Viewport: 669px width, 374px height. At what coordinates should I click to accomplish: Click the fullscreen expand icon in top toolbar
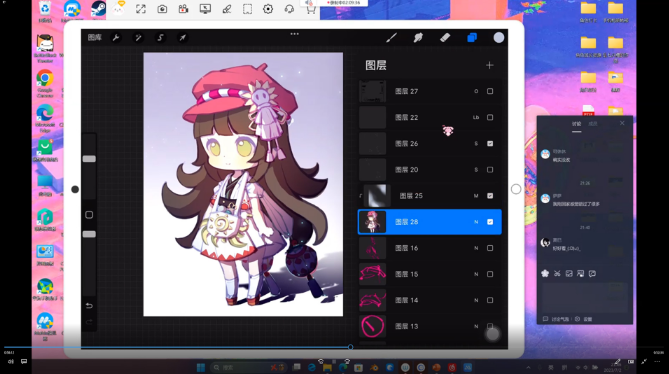(141, 9)
